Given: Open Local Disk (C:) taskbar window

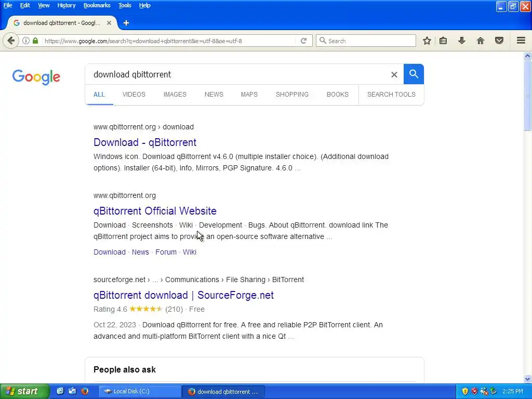Looking at the screenshot, I should point(140,391).
